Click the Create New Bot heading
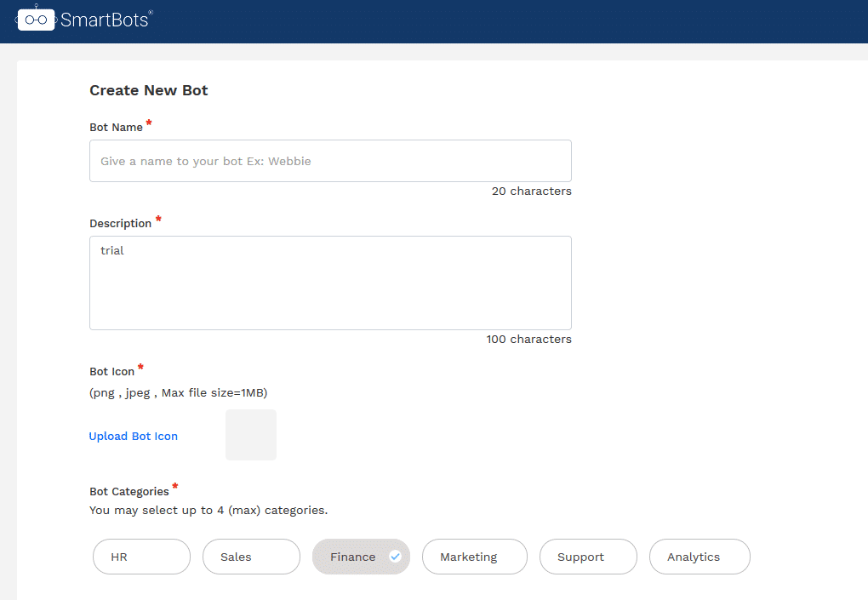 point(148,90)
